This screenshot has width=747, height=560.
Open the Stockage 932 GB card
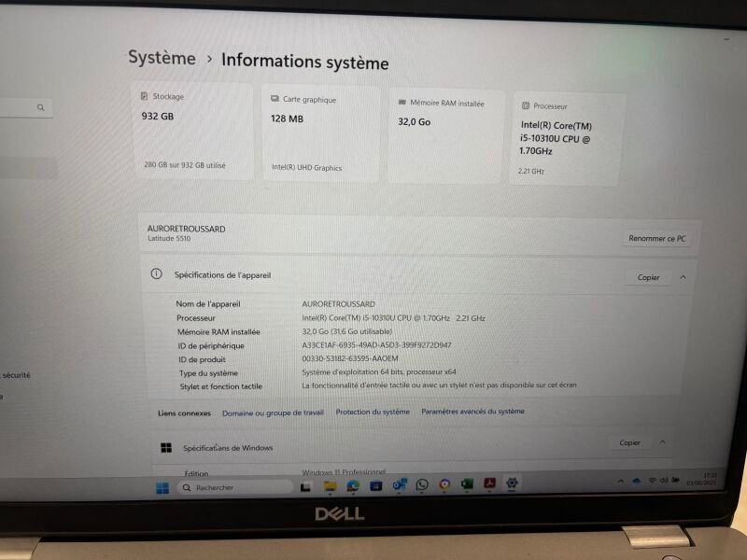194,131
